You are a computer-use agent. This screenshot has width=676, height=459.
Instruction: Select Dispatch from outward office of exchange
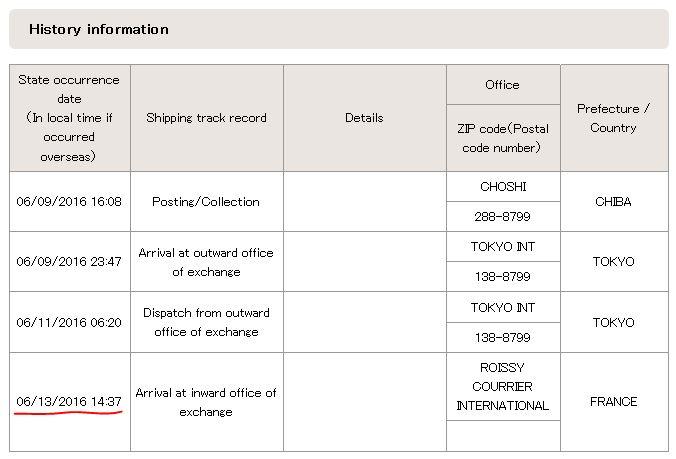(x=207, y=322)
